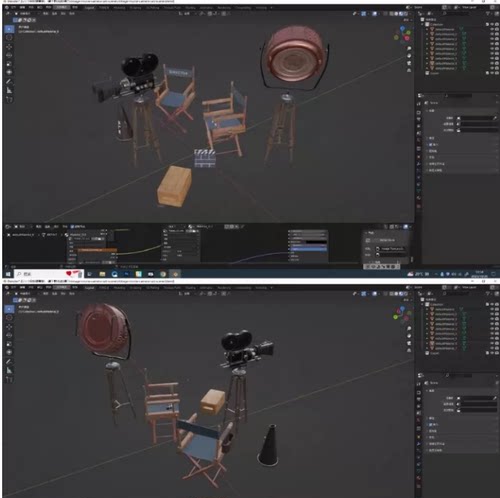Click the green Y axis of bottom navigation gizmo
Screen dimensions: 500x498
396,317
